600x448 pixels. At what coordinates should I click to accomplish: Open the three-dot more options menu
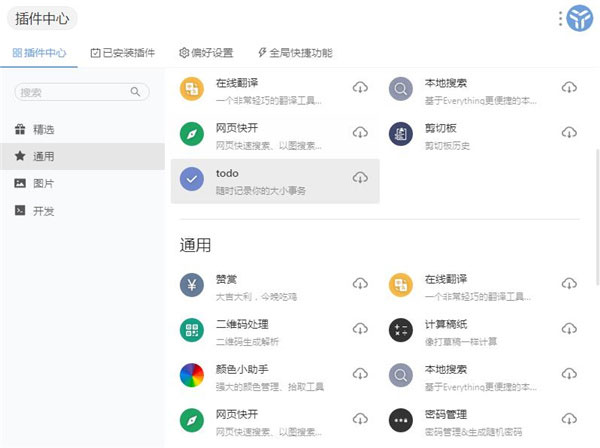560,18
